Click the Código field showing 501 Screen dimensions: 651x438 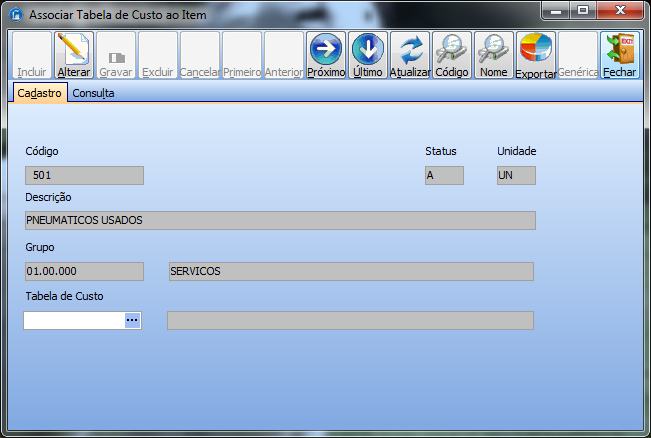tap(84, 176)
